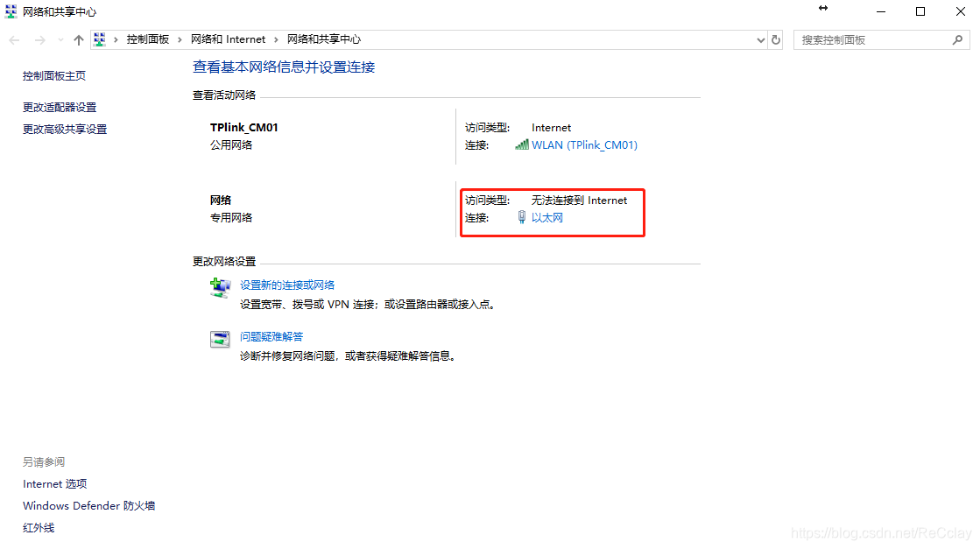Click 专用网络 network type text
This screenshot has width=980, height=549.
(x=231, y=217)
